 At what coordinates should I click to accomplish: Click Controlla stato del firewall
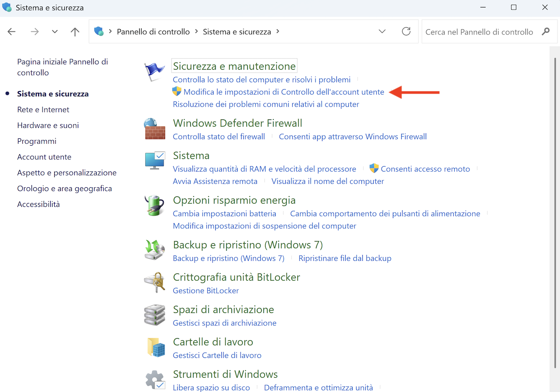pos(219,136)
